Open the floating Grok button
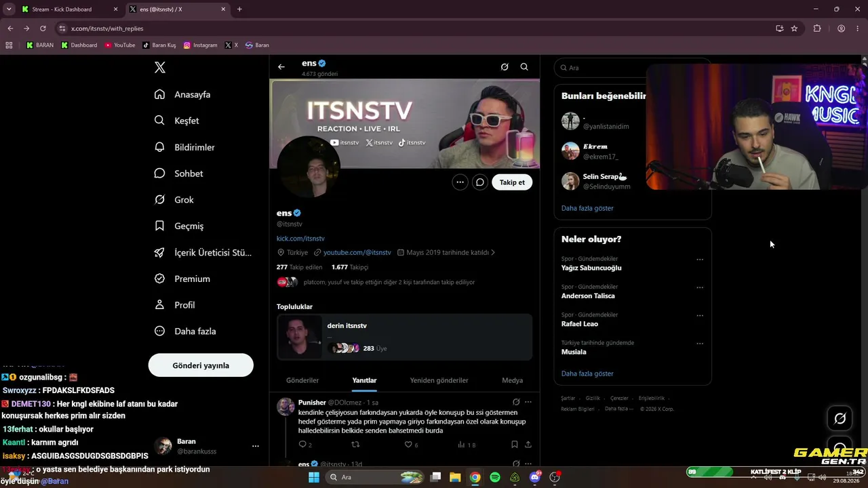Viewport: 868px width, 488px height. [x=840, y=418]
